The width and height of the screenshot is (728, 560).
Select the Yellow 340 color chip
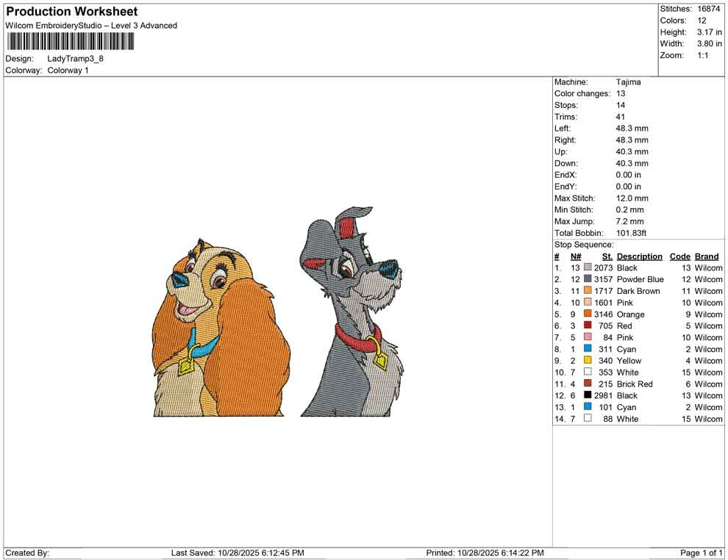coord(588,360)
